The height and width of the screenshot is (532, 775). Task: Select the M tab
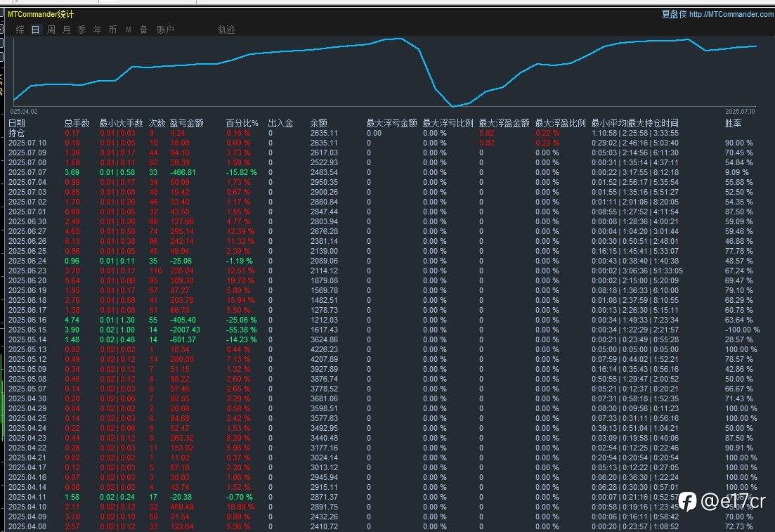point(129,30)
